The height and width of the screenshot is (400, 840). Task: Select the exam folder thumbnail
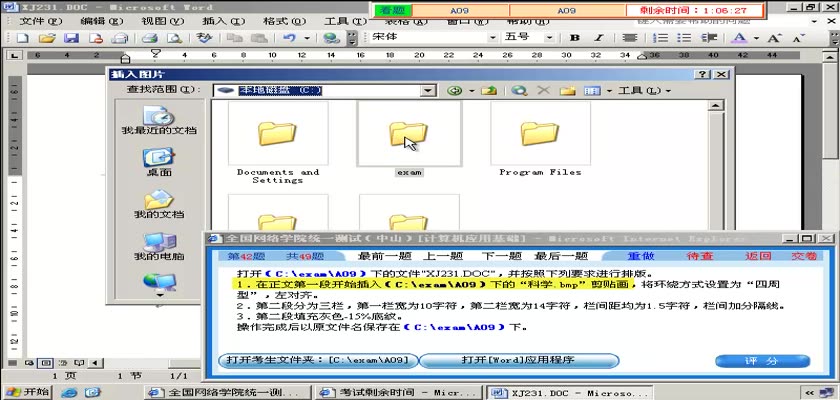pyautogui.click(x=409, y=134)
